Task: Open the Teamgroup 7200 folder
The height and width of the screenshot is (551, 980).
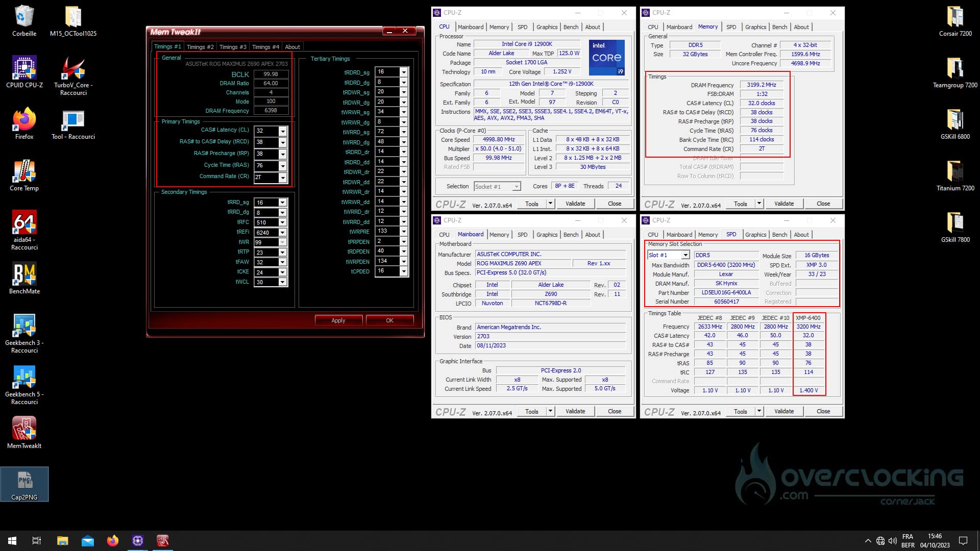Action: pyautogui.click(x=955, y=72)
